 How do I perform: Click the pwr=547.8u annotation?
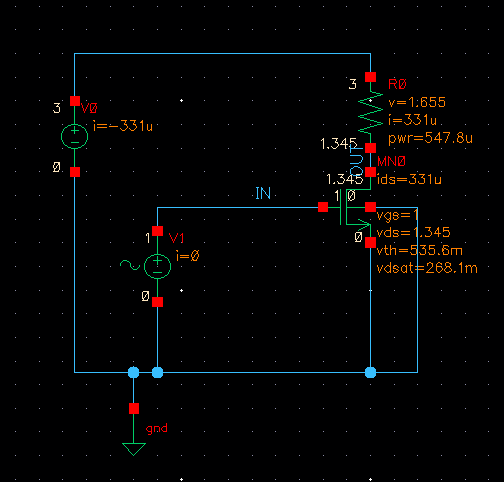(x=430, y=138)
